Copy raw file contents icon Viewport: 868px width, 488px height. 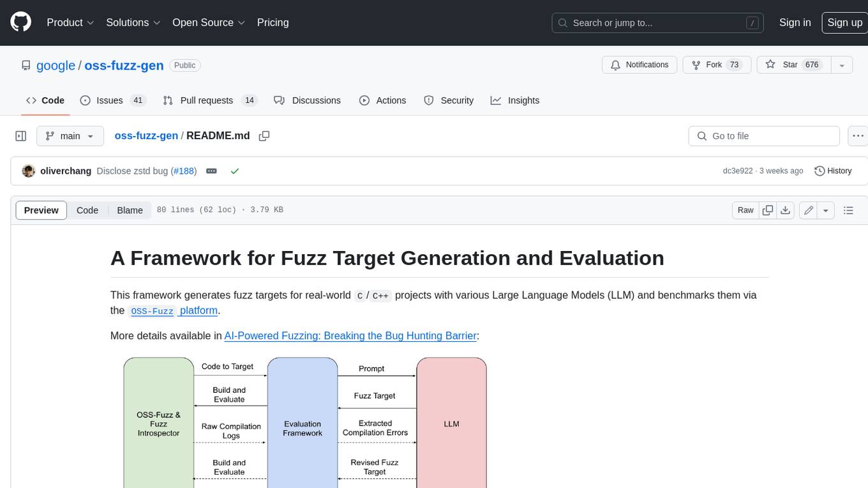[x=768, y=210]
